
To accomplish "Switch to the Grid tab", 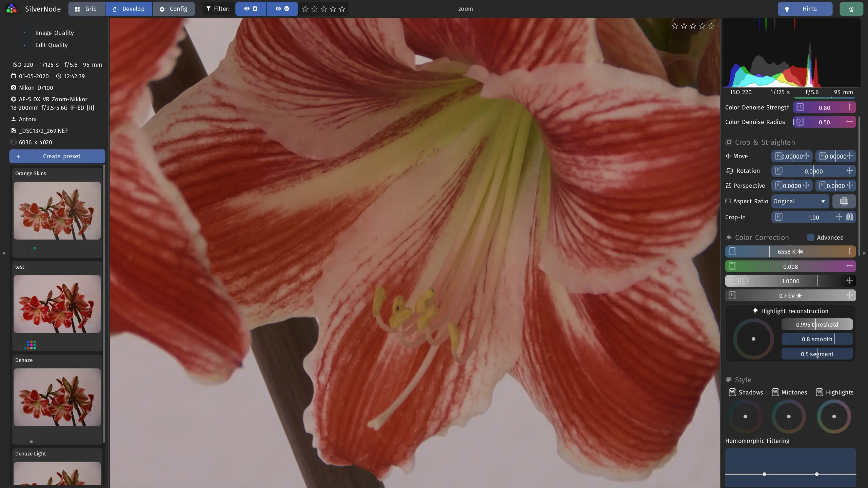I will click(x=86, y=9).
